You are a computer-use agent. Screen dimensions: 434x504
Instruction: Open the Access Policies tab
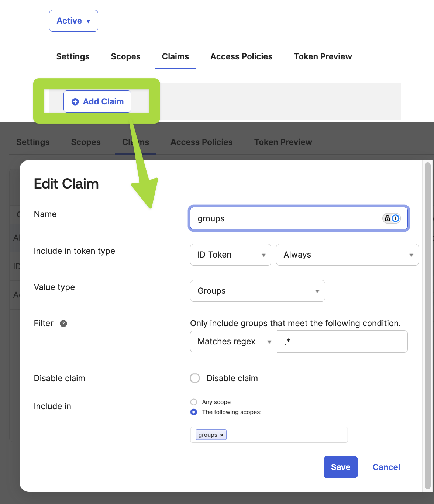[x=241, y=57]
